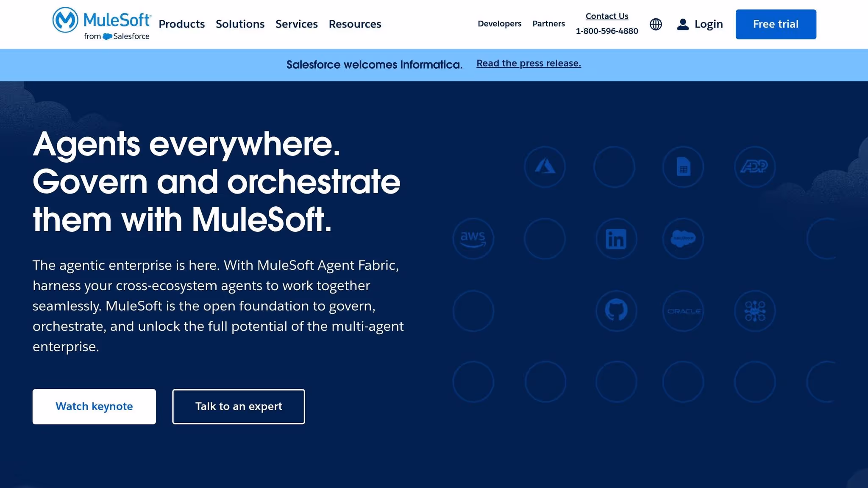Select the Microsoft Azure icon
This screenshot has height=488, width=868.
point(545,167)
